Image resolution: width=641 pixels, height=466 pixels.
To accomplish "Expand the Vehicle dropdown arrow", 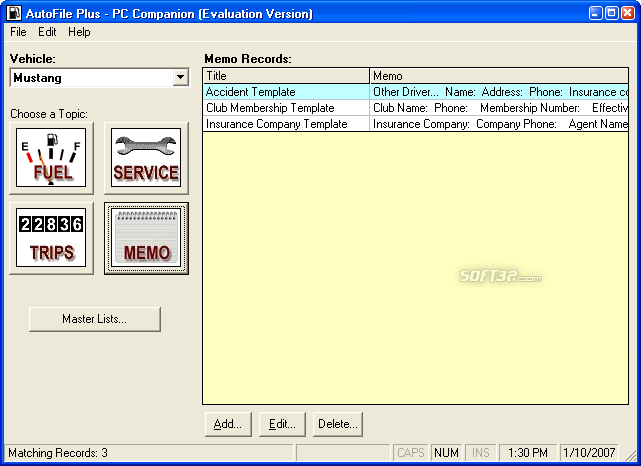I will coord(180,77).
